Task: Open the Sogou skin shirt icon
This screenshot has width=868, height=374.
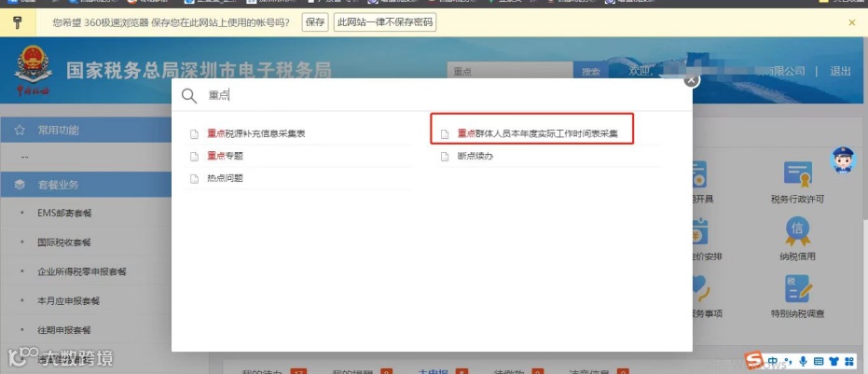Action: (834, 361)
